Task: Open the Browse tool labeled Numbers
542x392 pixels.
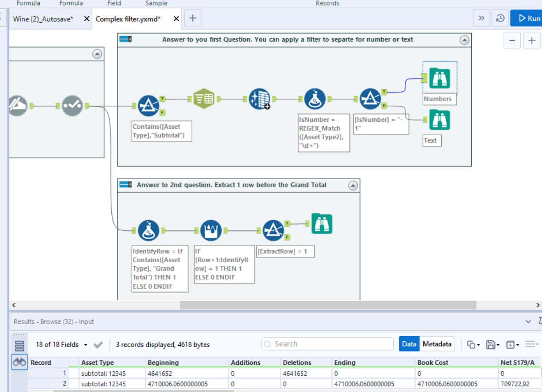Action: (x=439, y=78)
